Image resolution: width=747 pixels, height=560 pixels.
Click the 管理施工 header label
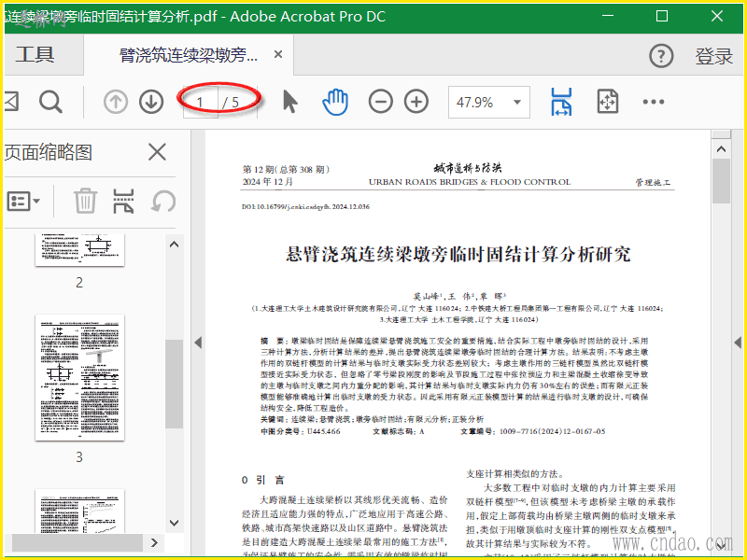652,182
